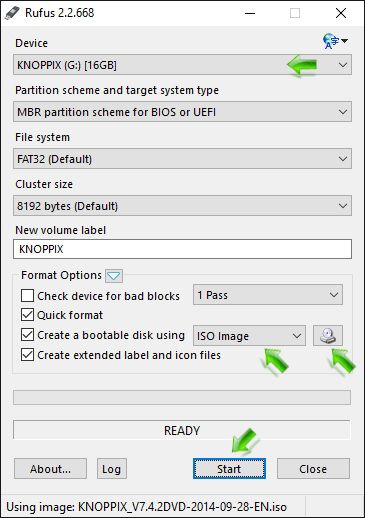
Task: Click the disc icon to select ISO
Action: [x=328, y=335]
